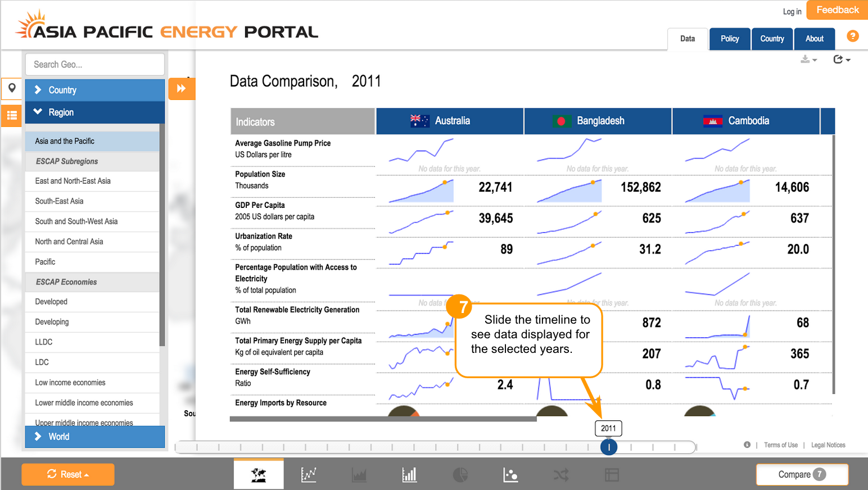Click the orange help question mark icon
The image size is (868, 490).
click(852, 36)
